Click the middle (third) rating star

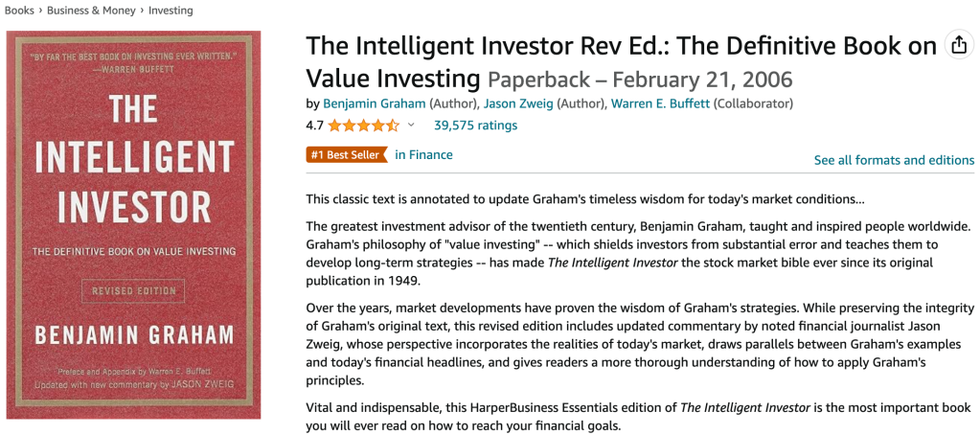364,126
